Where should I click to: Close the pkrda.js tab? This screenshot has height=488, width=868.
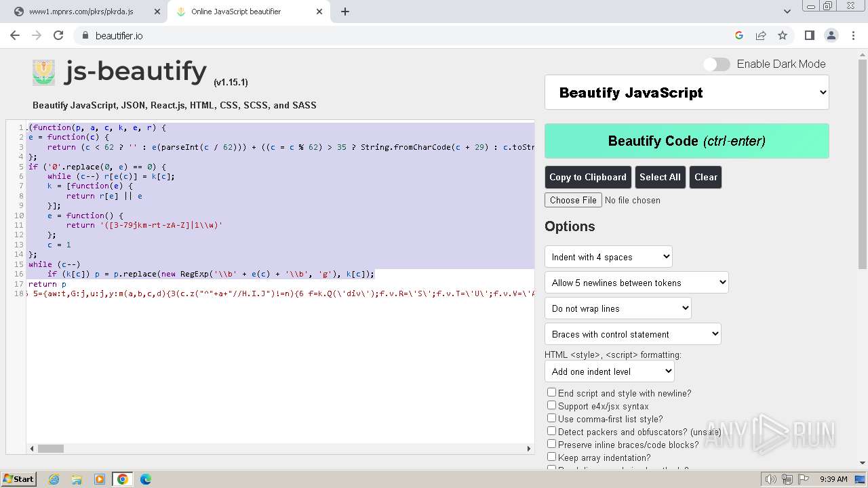pyautogui.click(x=157, y=12)
